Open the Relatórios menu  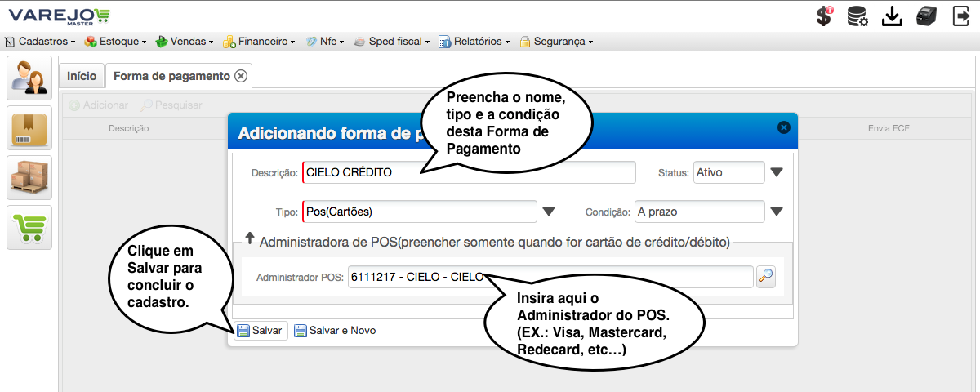click(476, 41)
